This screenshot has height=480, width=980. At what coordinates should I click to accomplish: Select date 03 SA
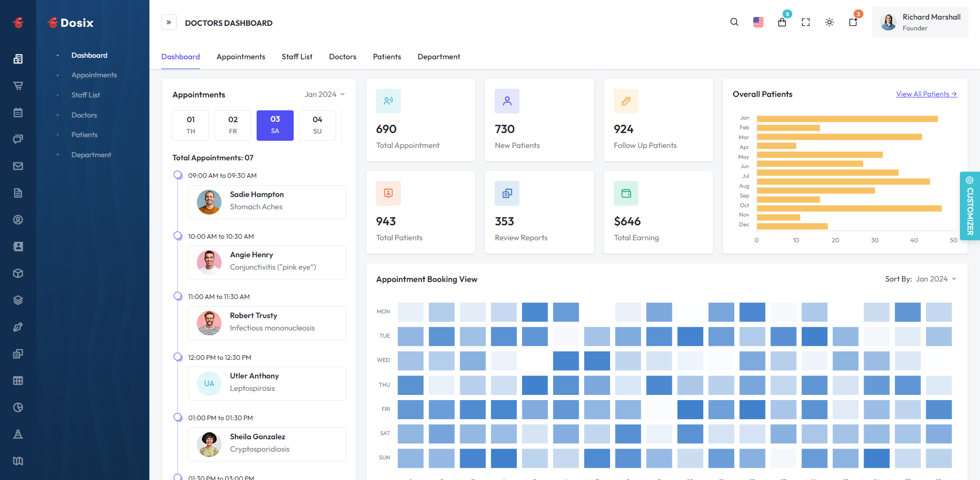click(275, 125)
